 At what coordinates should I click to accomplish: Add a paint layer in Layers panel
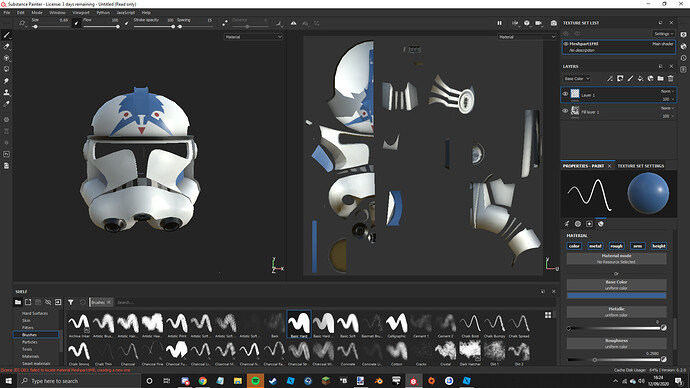[x=630, y=78]
